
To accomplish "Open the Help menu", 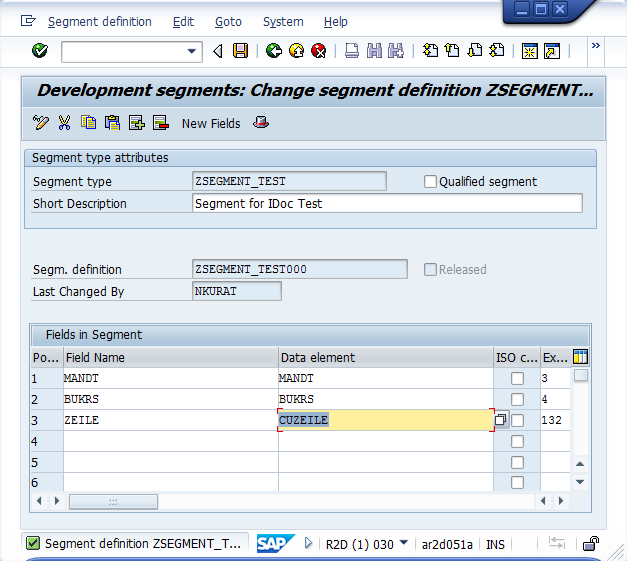I will point(335,22).
